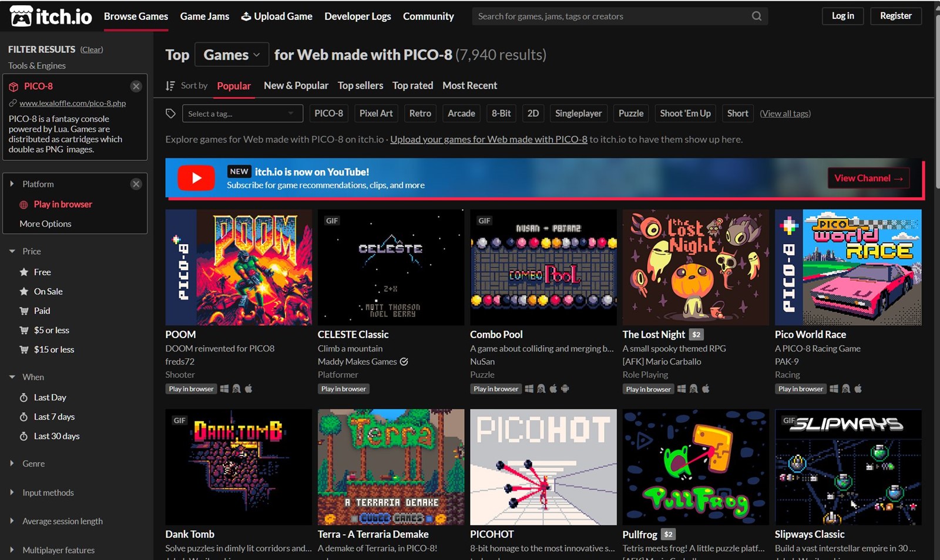The height and width of the screenshot is (560, 940).
Task: Click the Register button
Action: (896, 16)
